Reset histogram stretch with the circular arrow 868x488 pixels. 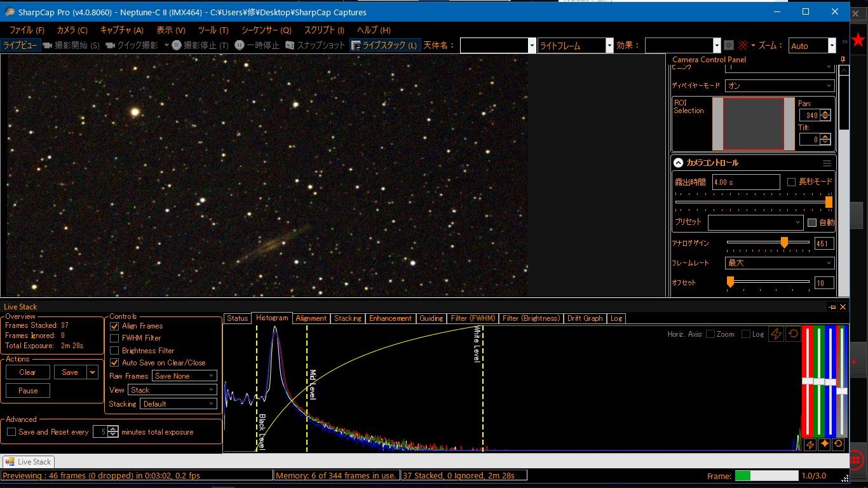793,334
